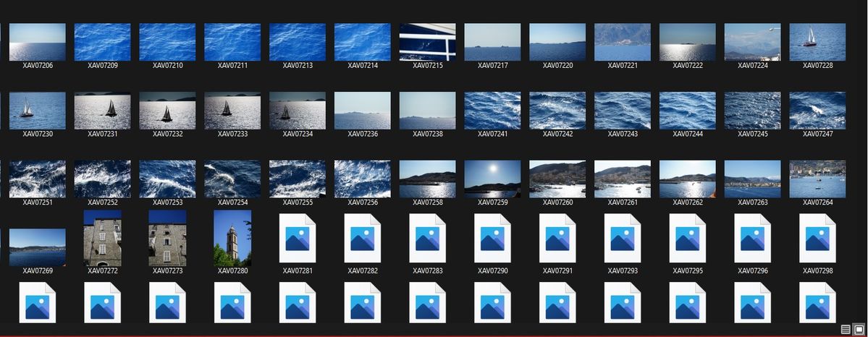Click the XAV07272 stone building thumbnail
Viewport: 868px width, 337px height.
pyautogui.click(x=103, y=238)
